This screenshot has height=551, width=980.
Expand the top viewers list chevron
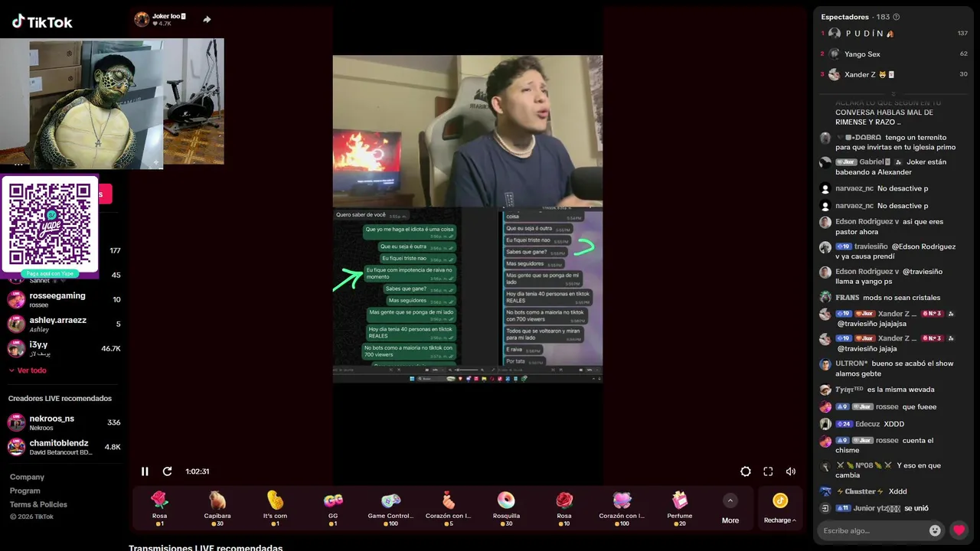(x=893, y=94)
